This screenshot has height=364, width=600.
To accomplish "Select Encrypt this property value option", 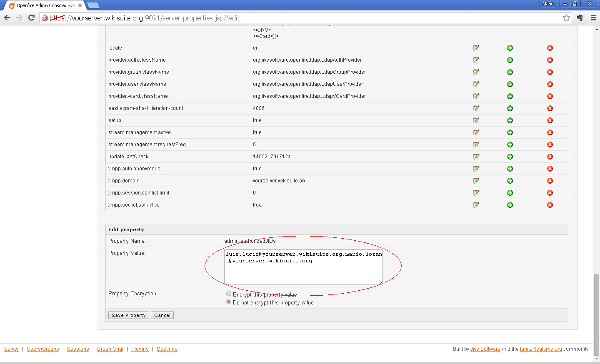I will pos(229,294).
